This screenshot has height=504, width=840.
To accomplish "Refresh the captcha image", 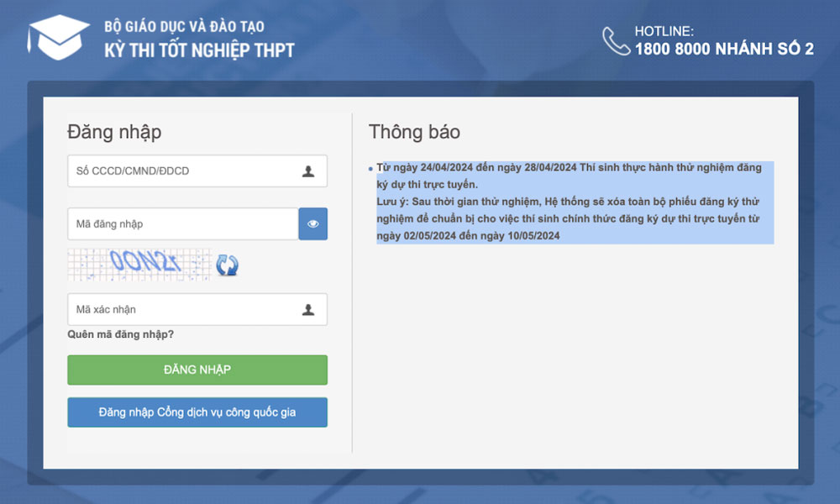I will 227,265.
